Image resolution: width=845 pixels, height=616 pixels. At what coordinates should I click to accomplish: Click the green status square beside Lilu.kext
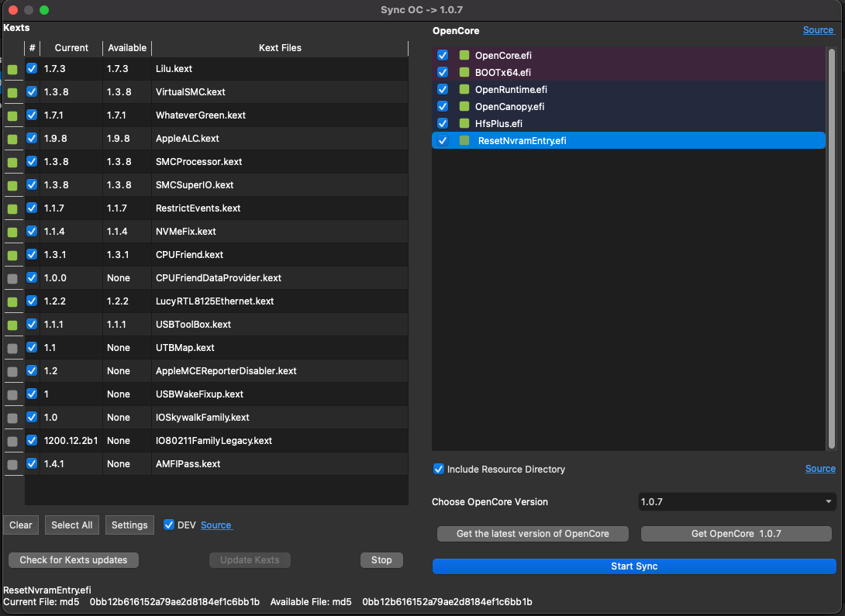click(x=12, y=70)
